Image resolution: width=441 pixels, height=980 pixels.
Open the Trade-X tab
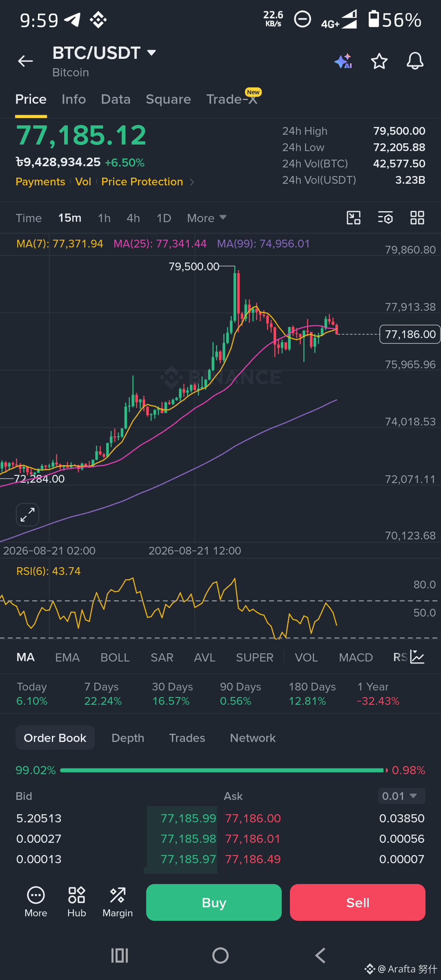[x=232, y=99]
